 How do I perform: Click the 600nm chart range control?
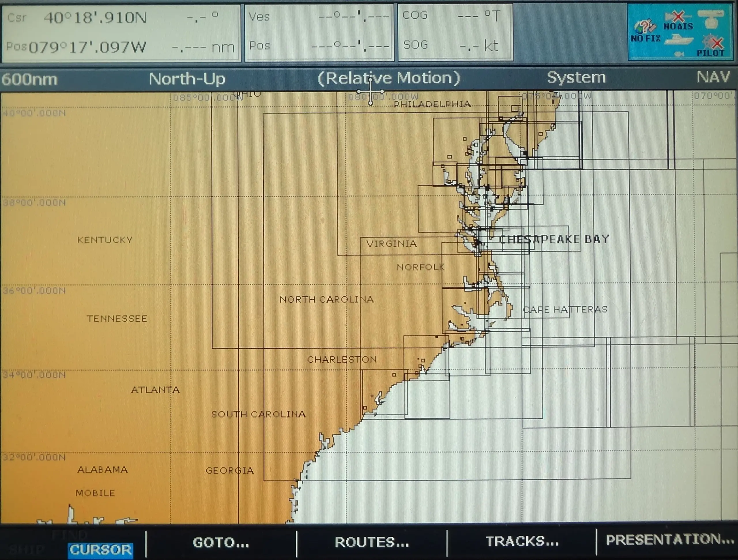coord(30,79)
